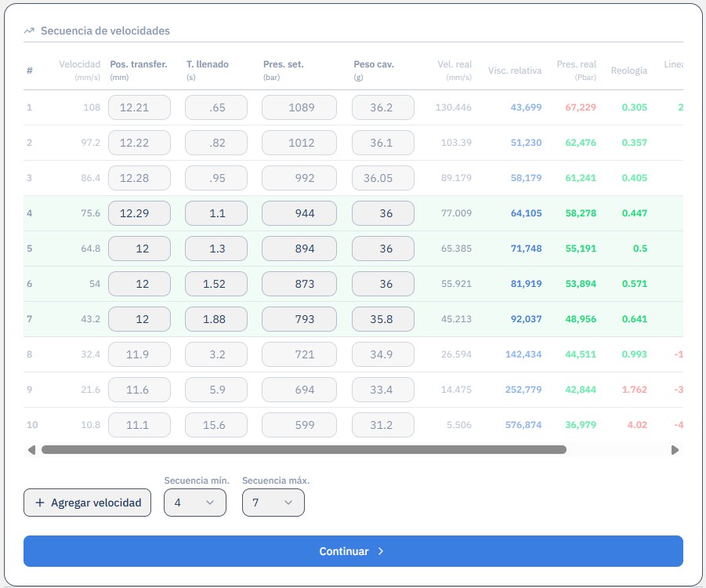Select T. llenado field with 1.3
This screenshot has width=706, height=588.
216,249
